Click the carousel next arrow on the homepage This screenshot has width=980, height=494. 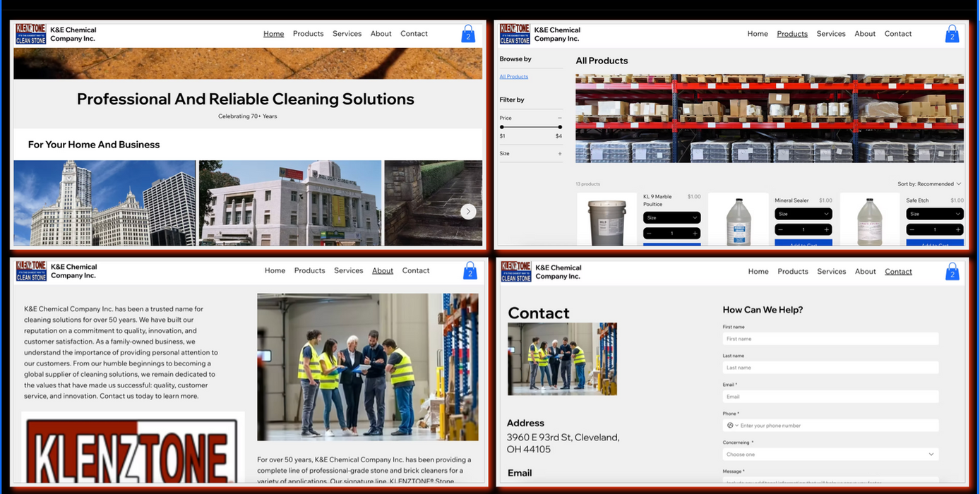click(468, 211)
